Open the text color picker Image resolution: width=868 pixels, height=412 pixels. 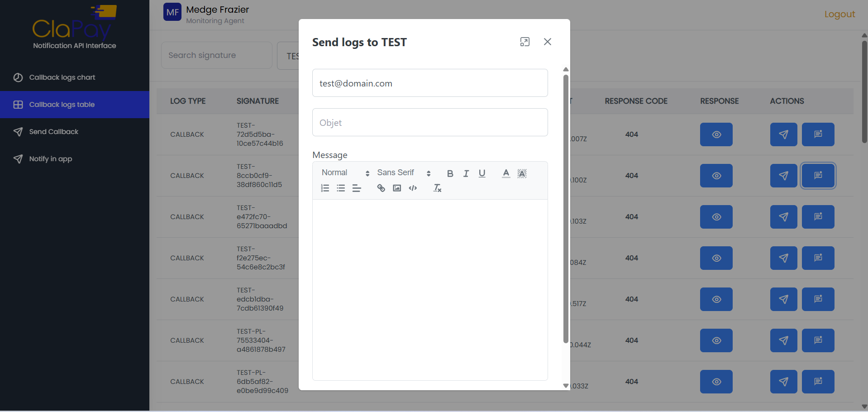(x=506, y=173)
